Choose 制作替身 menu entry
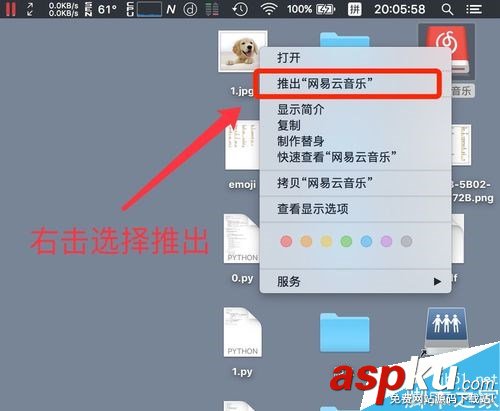The image size is (500, 411). coord(355,141)
